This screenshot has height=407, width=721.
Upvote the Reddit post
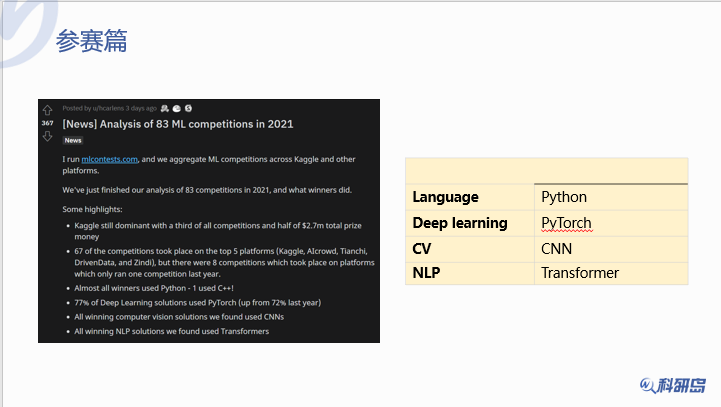tap(47, 110)
